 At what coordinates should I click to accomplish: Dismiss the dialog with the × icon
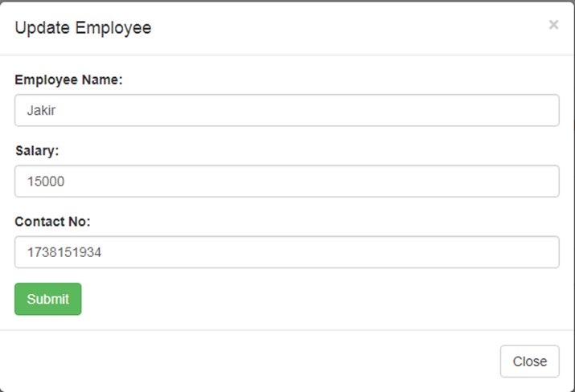(553, 25)
